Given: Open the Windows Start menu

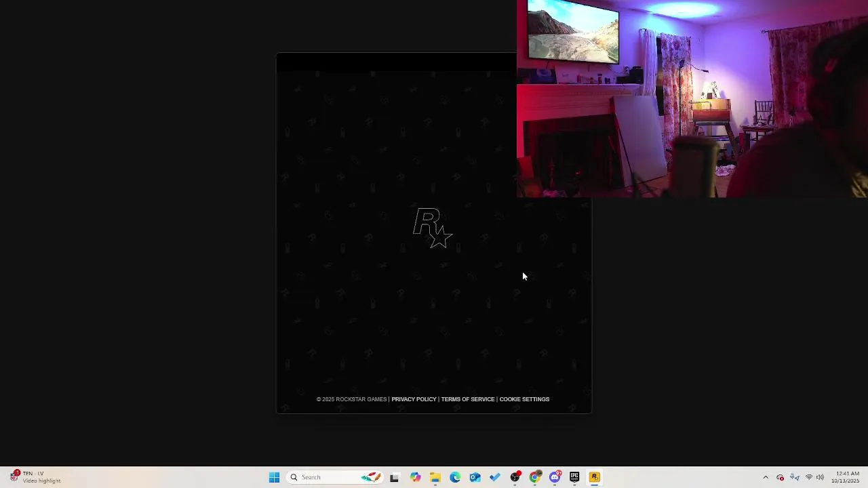Looking at the screenshot, I should [x=274, y=477].
